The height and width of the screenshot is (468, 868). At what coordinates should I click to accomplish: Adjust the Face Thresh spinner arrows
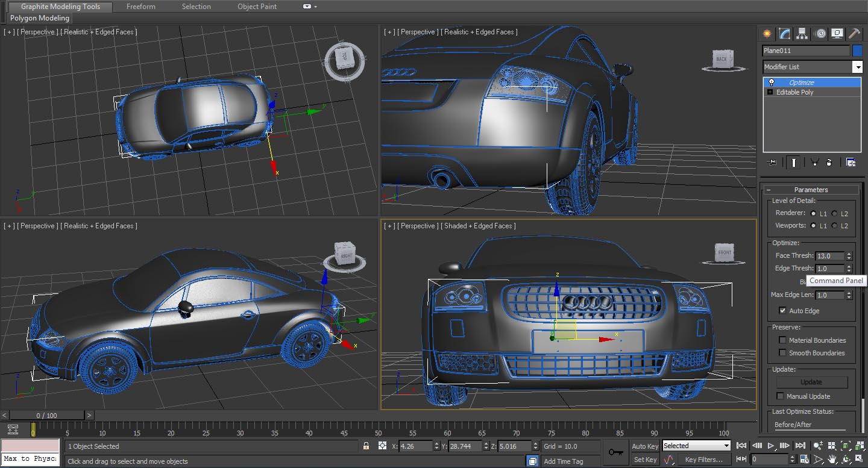849,255
